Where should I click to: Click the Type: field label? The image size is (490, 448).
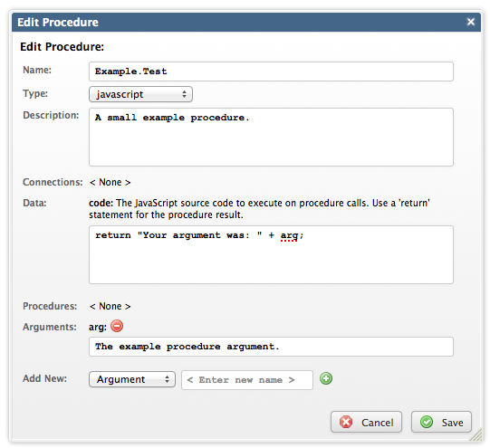(x=35, y=93)
